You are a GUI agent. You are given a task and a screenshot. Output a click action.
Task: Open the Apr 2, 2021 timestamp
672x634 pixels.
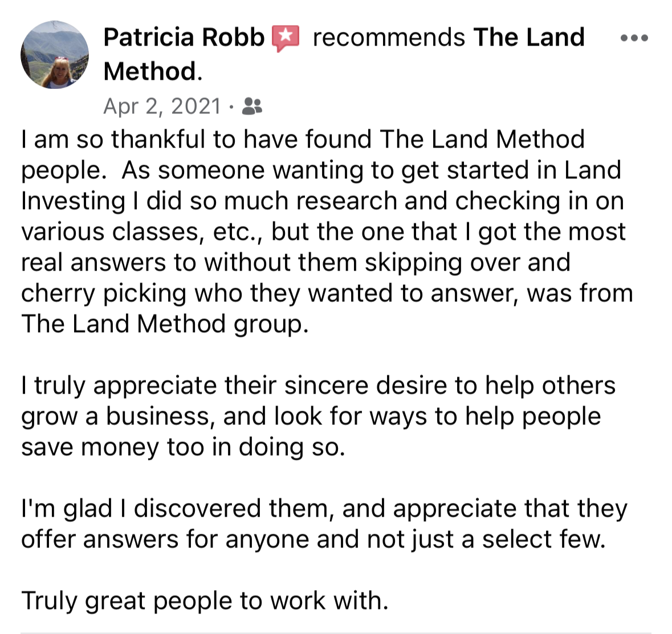pyautogui.click(x=162, y=106)
